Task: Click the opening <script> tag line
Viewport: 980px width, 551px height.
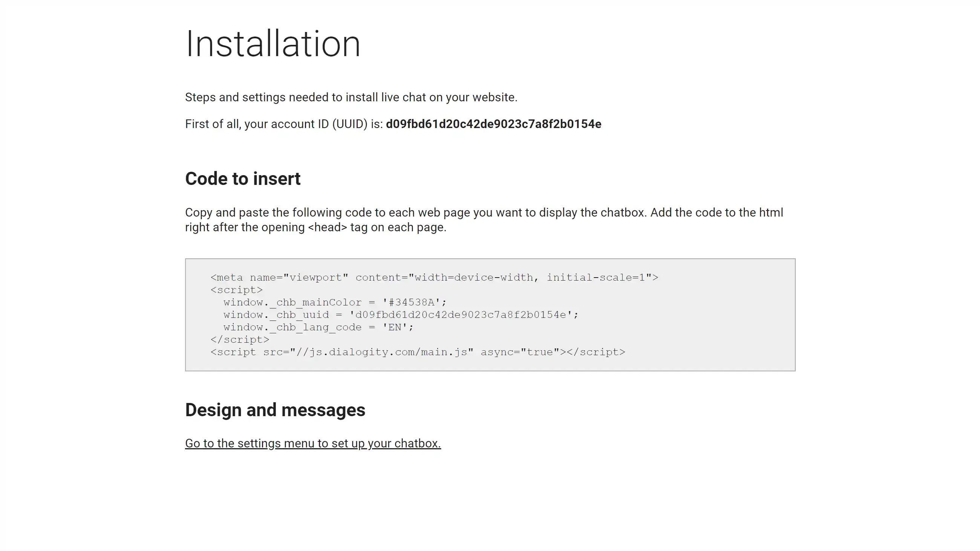Action: click(236, 290)
